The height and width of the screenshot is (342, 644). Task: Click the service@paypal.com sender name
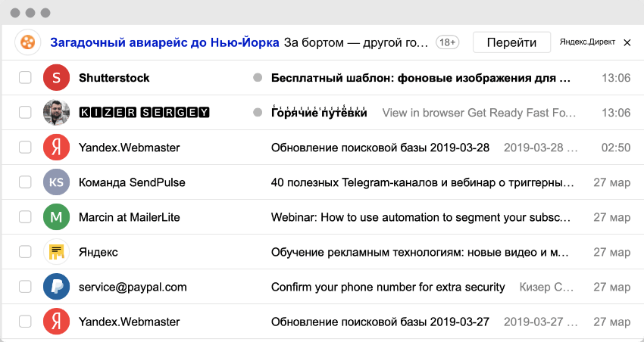point(133,287)
